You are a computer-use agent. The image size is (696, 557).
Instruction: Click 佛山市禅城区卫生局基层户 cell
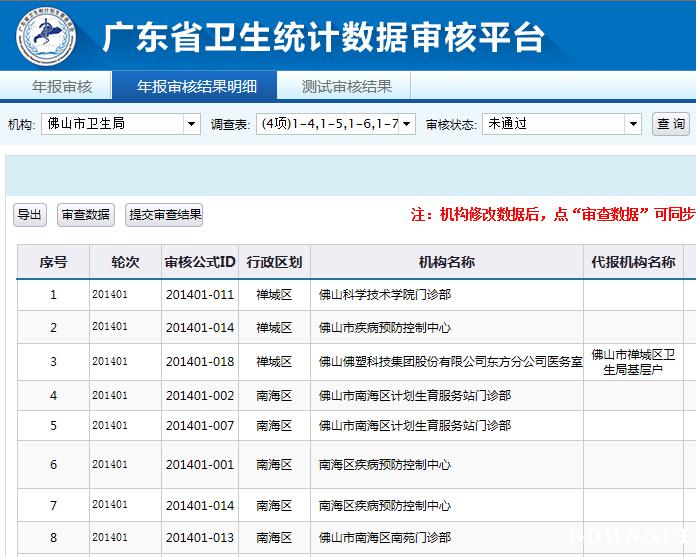click(633, 362)
